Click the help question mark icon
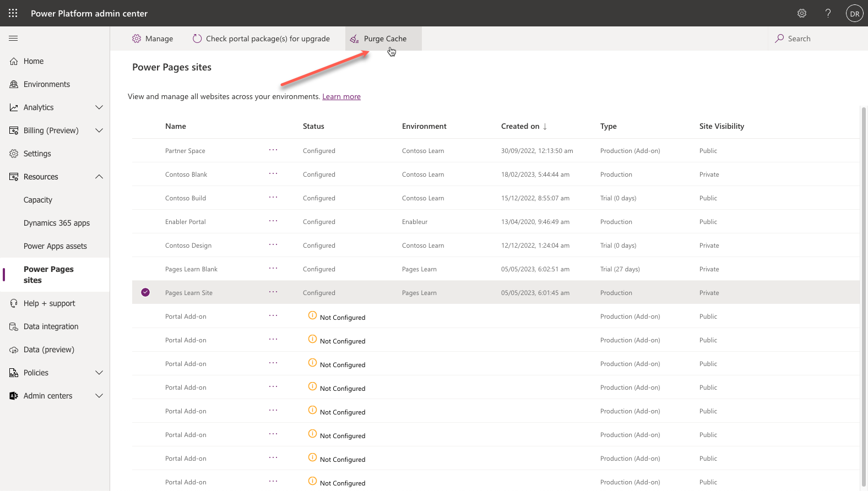This screenshot has height=491, width=868. click(x=828, y=13)
